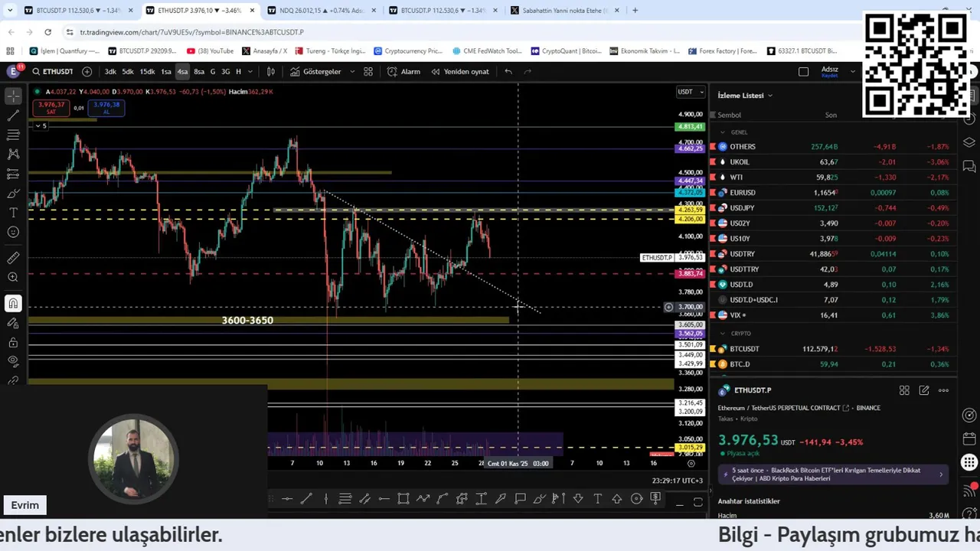Edit ETHUSDT.P note pencil icon
Image resolution: width=980 pixels, height=551 pixels.
click(924, 390)
